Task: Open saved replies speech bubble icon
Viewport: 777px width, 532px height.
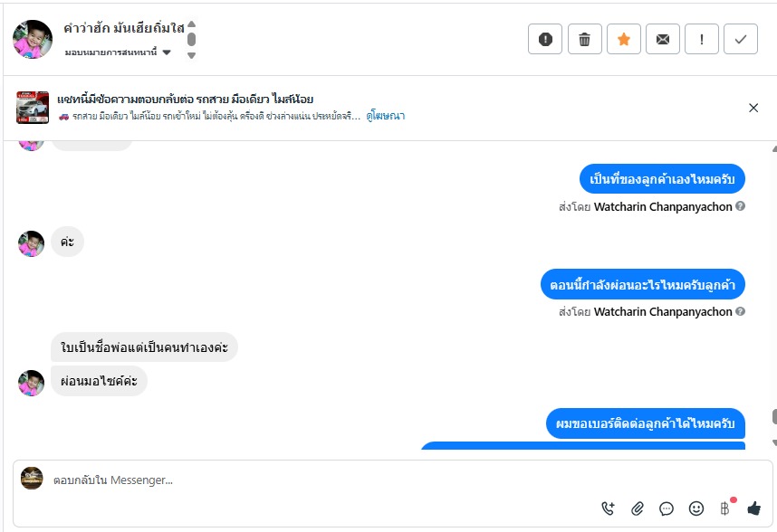Action: click(x=667, y=508)
